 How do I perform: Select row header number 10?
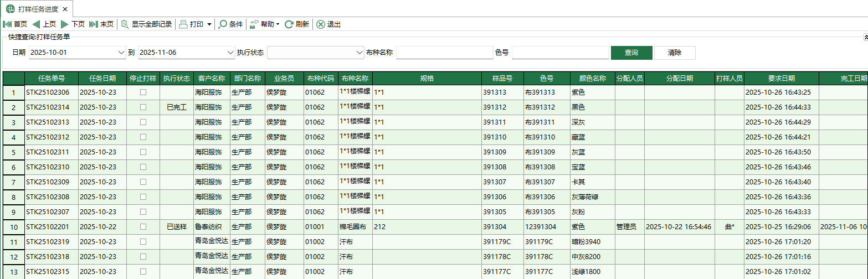point(14,227)
